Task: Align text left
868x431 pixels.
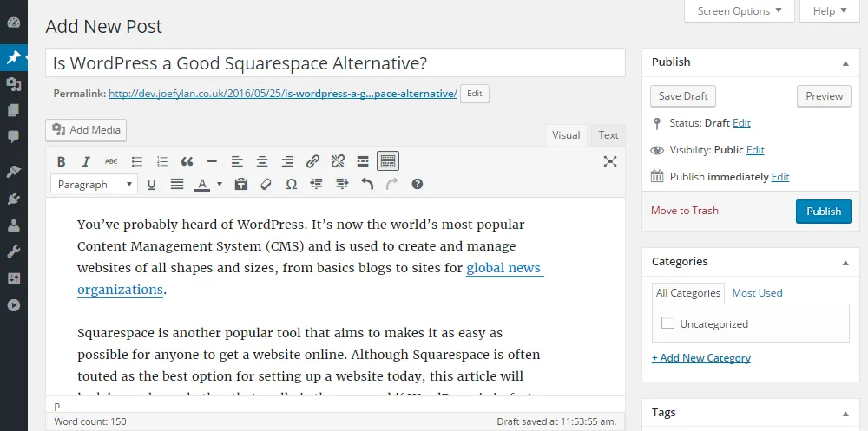Action: pos(237,161)
